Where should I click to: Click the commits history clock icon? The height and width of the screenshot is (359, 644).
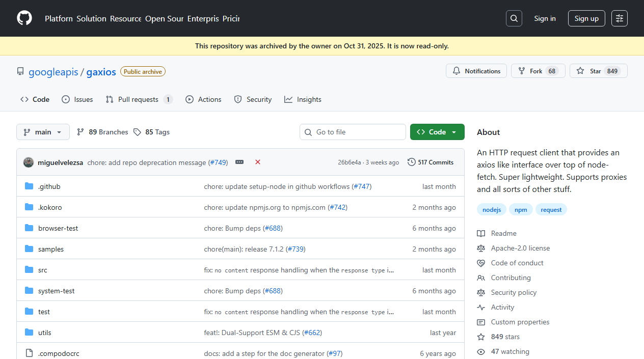[412, 162]
